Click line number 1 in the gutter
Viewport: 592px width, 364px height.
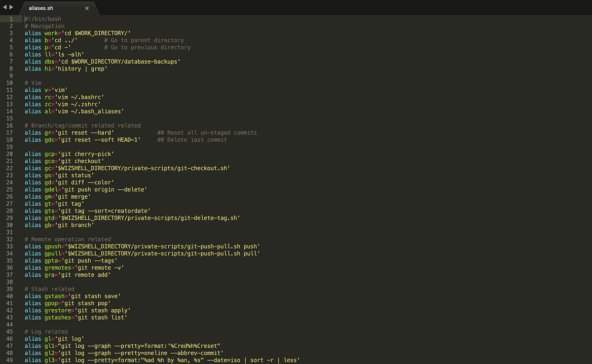(x=11, y=18)
